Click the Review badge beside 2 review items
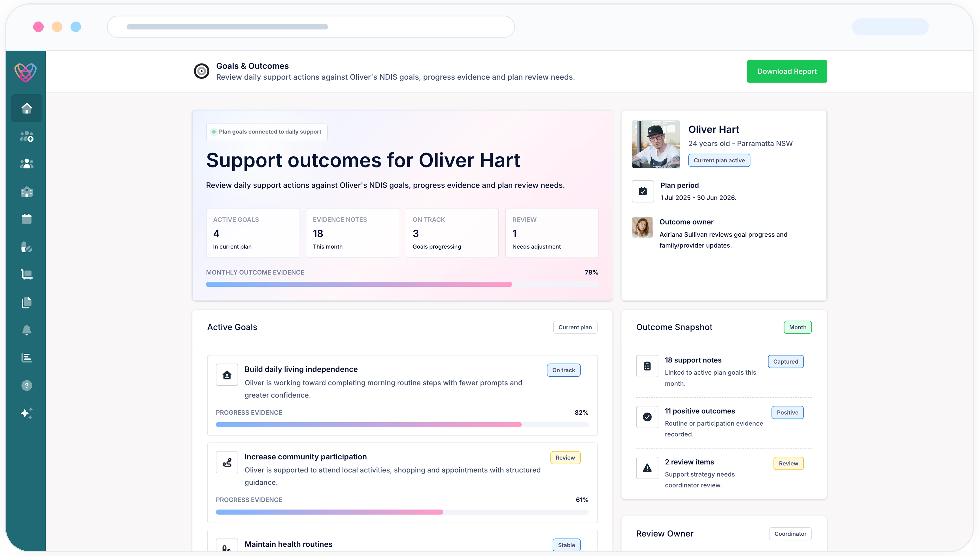The width and height of the screenshot is (980, 556). pyautogui.click(x=788, y=463)
